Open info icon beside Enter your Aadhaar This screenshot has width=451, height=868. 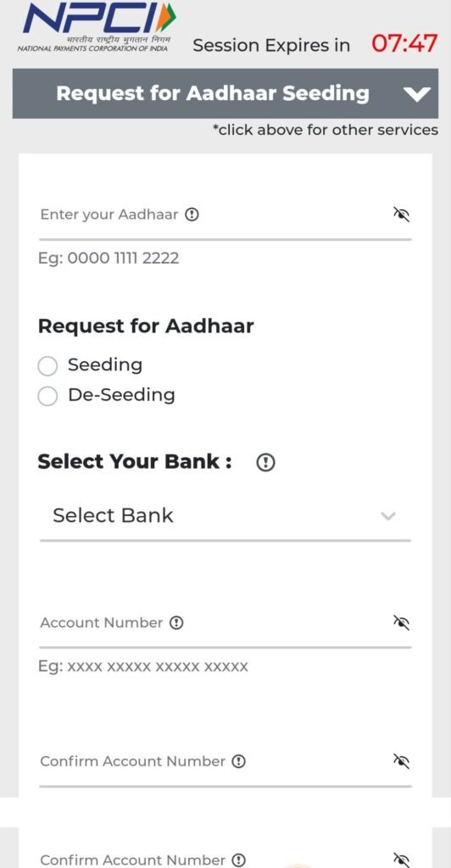click(x=192, y=214)
